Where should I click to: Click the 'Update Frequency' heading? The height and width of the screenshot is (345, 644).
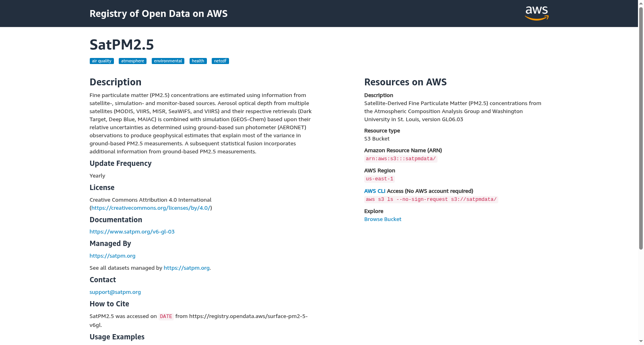tap(120, 163)
